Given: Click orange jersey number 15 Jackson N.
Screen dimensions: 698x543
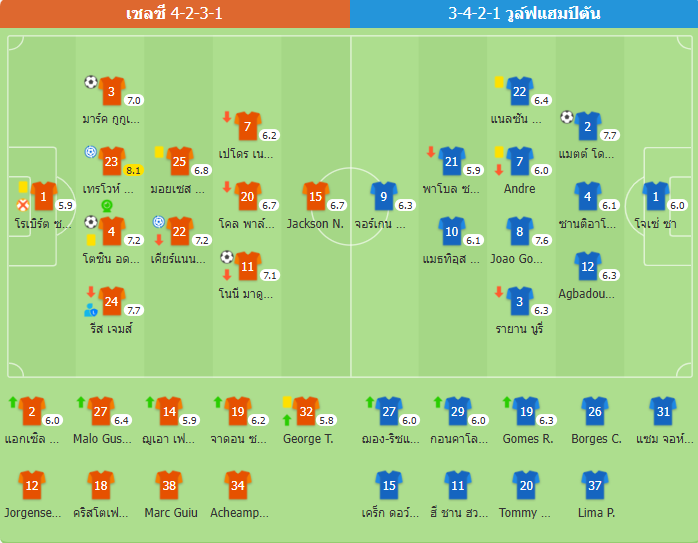Looking at the screenshot, I should (x=316, y=198).
